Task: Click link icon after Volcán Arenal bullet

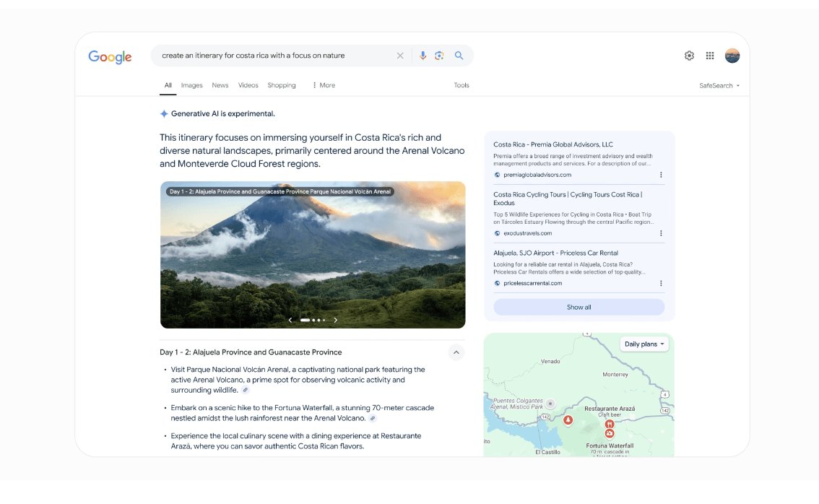Action: pos(246,390)
